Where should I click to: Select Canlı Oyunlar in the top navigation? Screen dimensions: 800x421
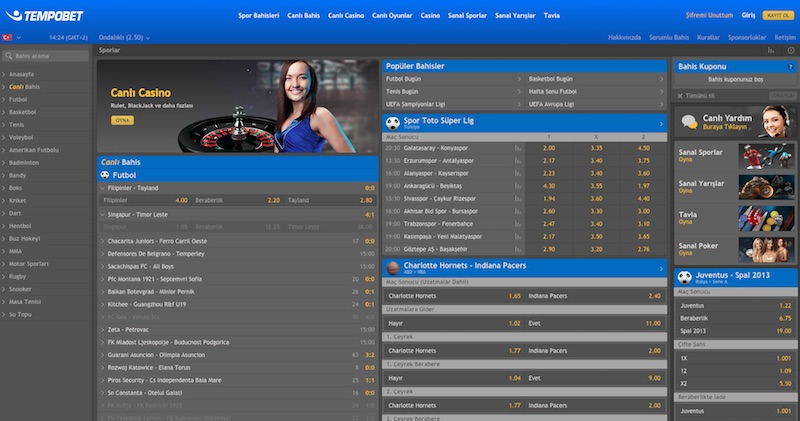392,16
